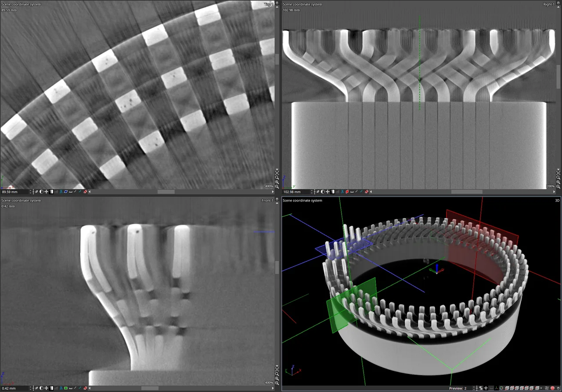The image size is (562, 392).
Task: Click the contrast icon in Top view toolbar
Action: (41, 192)
